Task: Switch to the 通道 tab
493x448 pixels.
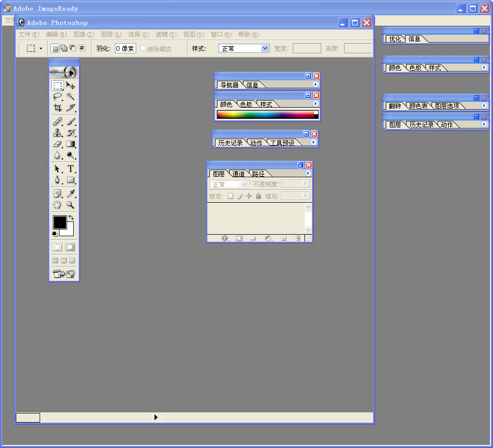Action: (238, 174)
